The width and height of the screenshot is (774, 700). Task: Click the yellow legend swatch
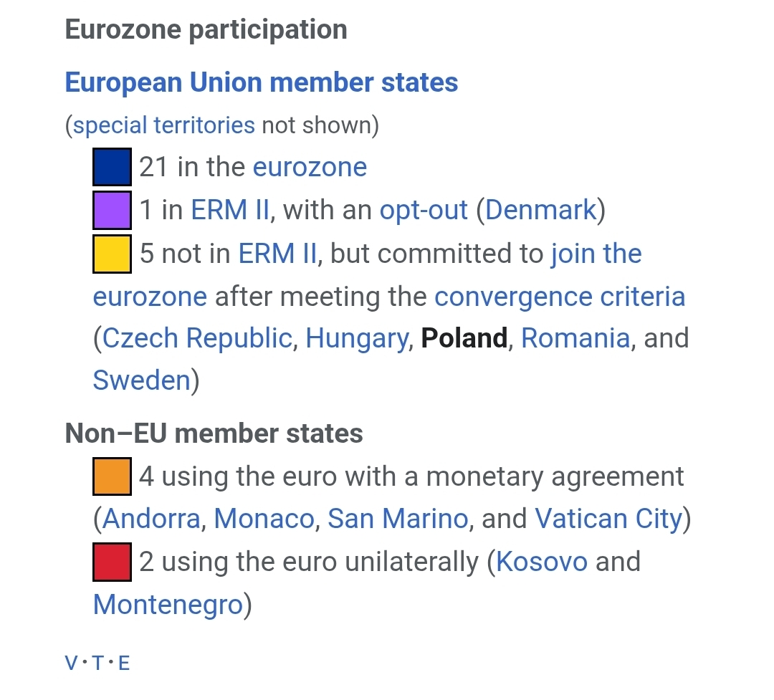pyautogui.click(x=112, y=254)
